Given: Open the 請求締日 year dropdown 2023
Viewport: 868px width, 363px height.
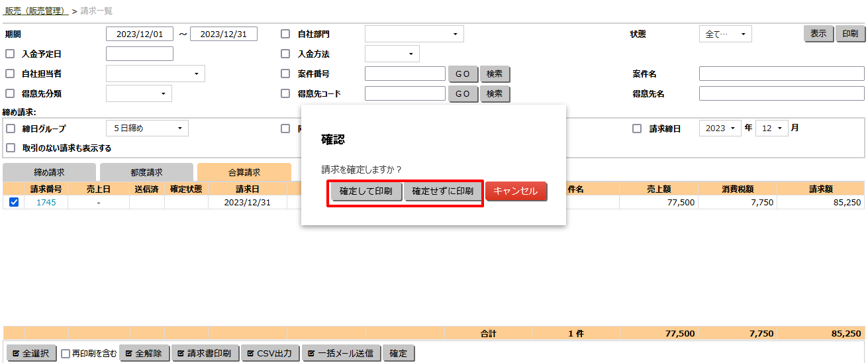Looking at the screenshot, I should (x=720, y=129).
